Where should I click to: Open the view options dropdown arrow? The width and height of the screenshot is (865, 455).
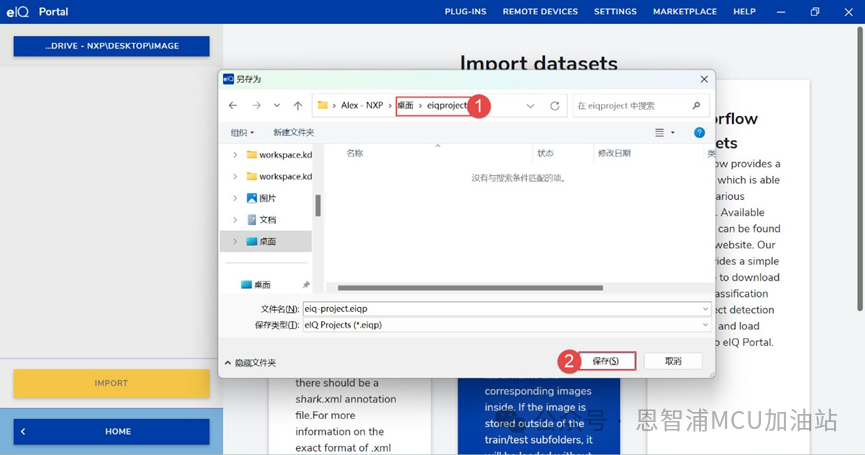click(672, 133)
